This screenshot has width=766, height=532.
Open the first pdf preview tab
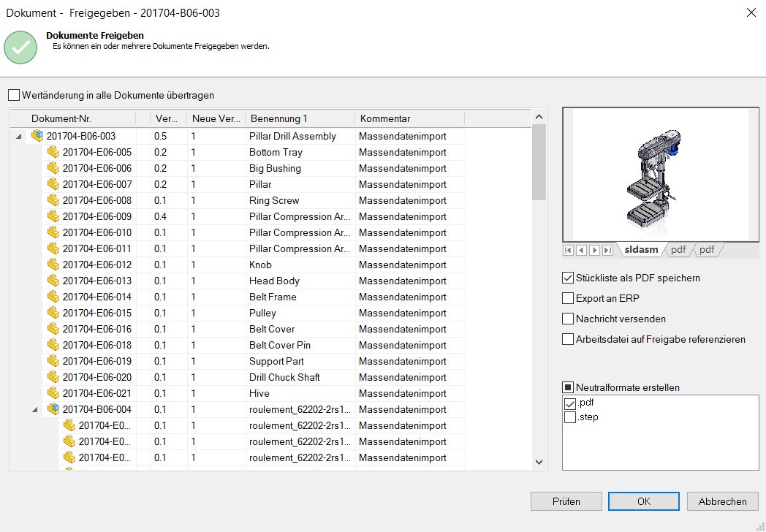tap(678, 250)
